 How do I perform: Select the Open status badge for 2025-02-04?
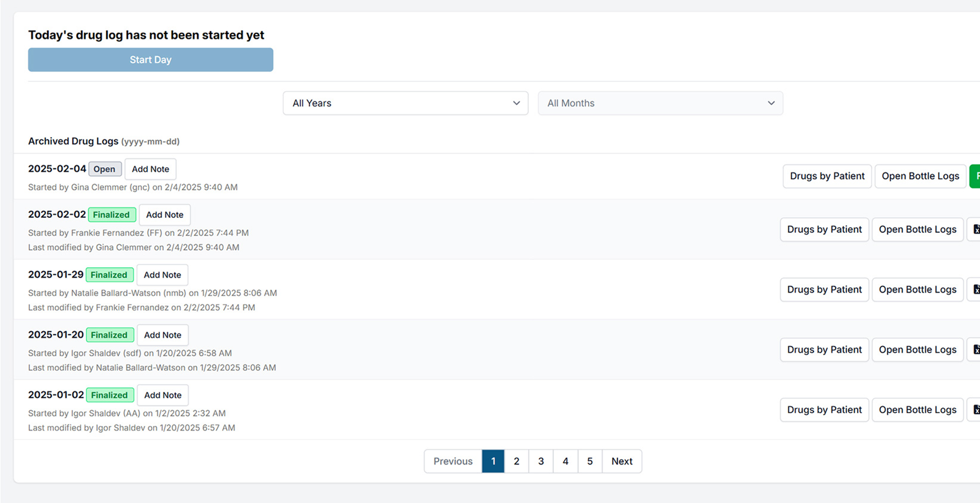tap(105, 169)
